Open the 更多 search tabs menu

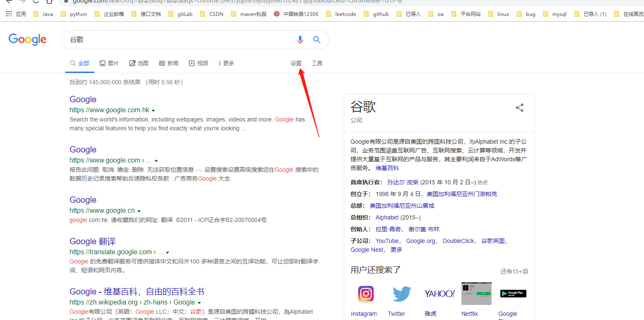[x=226, y=63]
